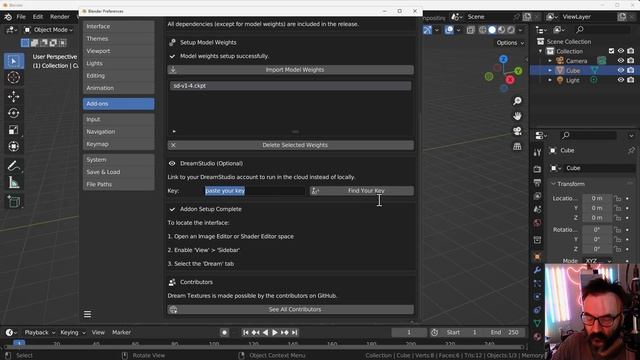Viewport: 640px width, 360px height.
Task: Toggle visibility eye for Collection
Action: 621,51
